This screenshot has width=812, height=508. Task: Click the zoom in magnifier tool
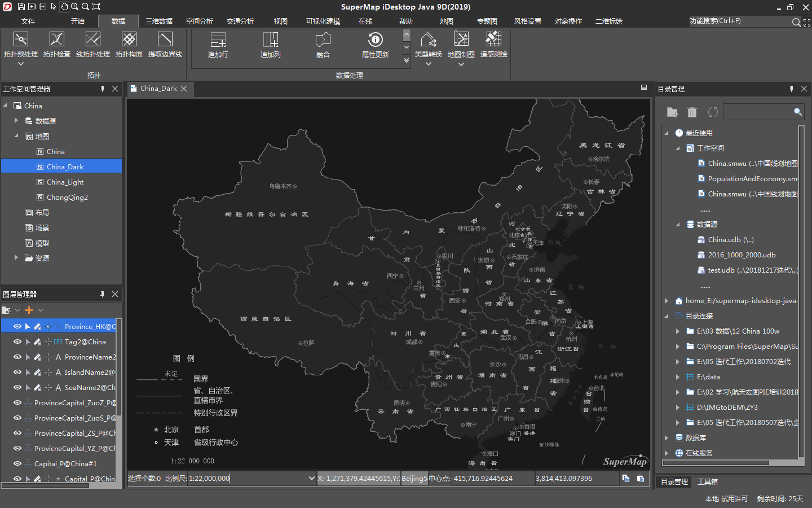click(74, 6)
